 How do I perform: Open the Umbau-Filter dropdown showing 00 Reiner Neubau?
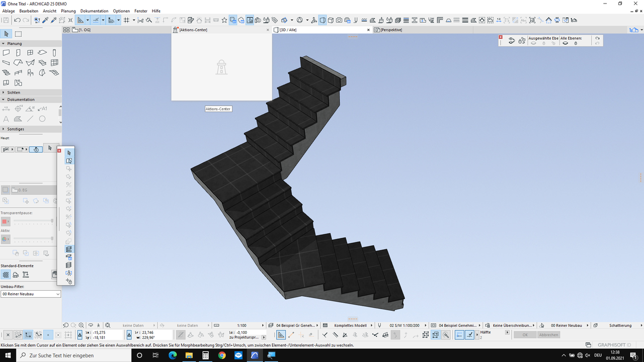click(30, 294)
